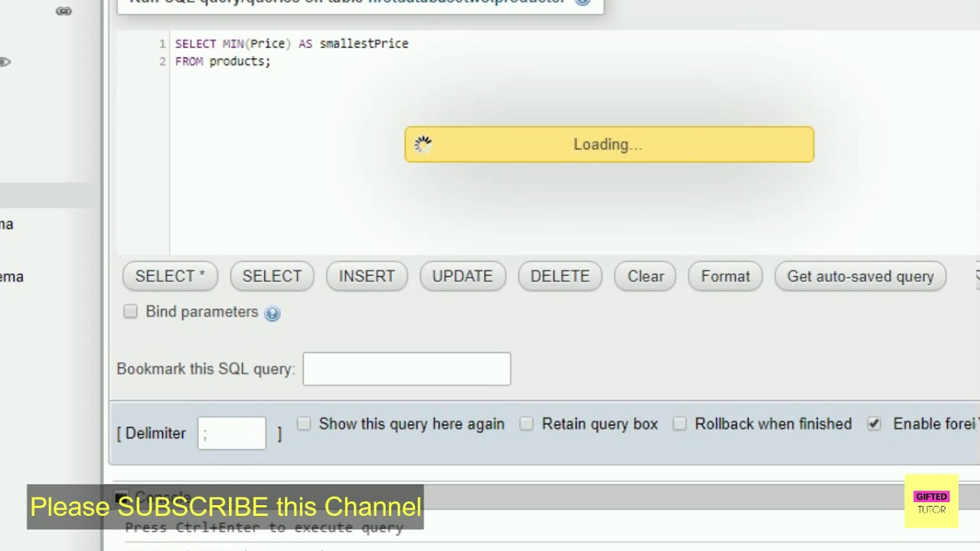Clear the SQL query editor
The height and width of the screenshot is (551, 980).
pyautogui.click(x=645, y=276)
